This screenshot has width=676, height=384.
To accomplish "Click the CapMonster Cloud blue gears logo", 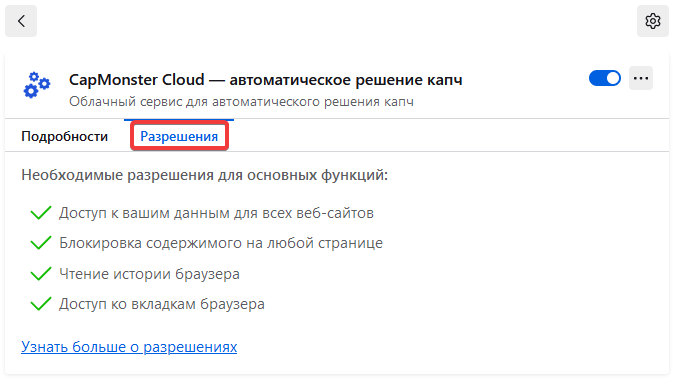I will [x=37, y=85].
